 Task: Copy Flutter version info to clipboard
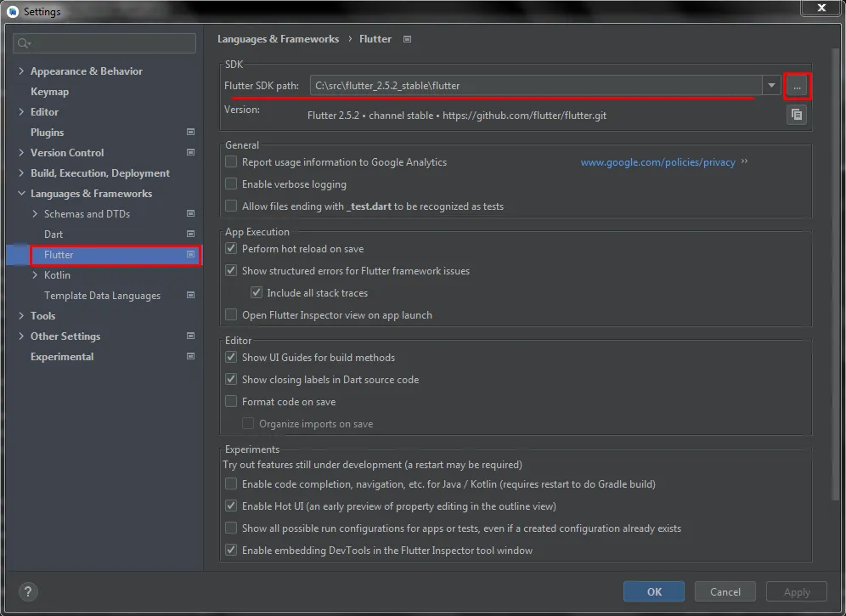click(797, 115)
